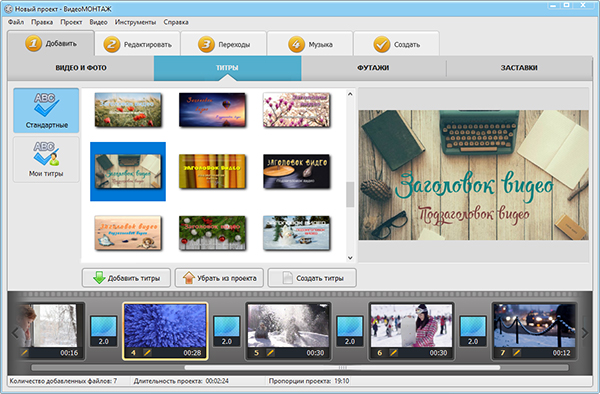Open the Видео menu
The width and height of the screenshot is (600, 394).
click(98, 22)
